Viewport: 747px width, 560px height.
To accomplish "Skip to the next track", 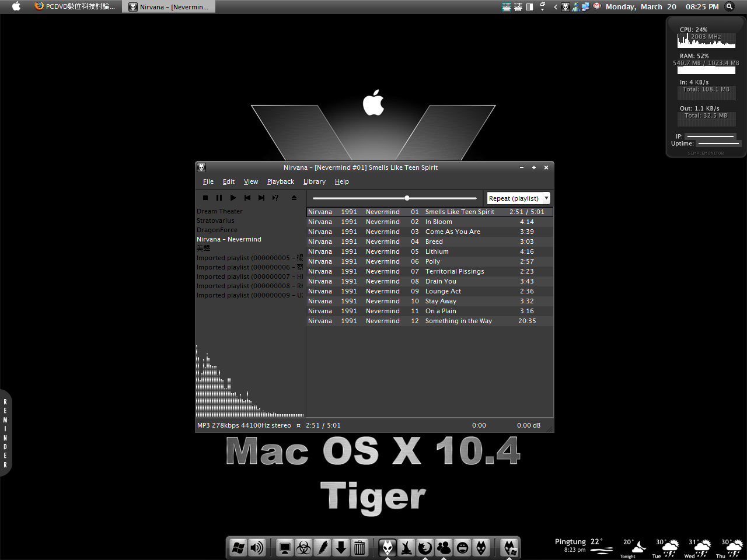I will pos(261,198).
